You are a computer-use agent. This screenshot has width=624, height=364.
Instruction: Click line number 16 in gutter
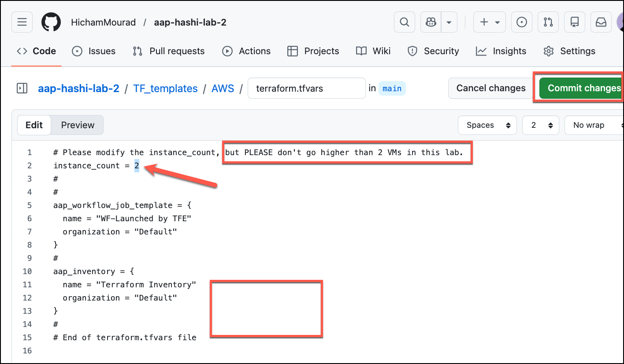click(x=27, y=351)
